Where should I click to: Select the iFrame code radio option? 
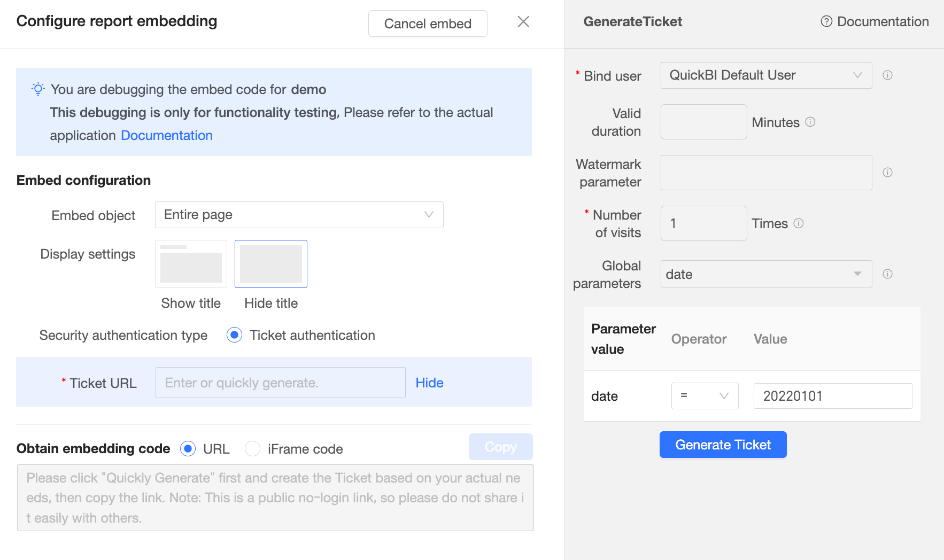pos(252,449)
